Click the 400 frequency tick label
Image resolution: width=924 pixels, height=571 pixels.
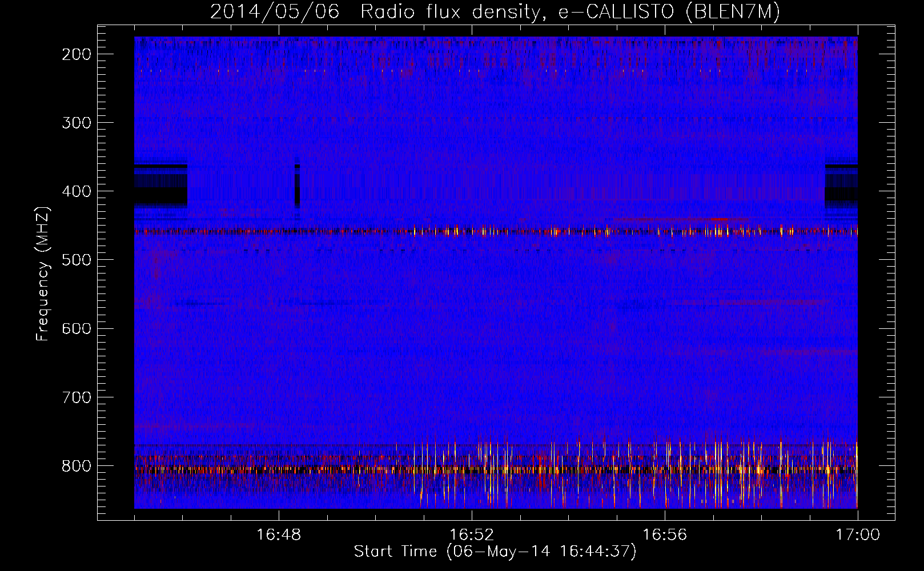pyautogui.click(x=77, y=191)
